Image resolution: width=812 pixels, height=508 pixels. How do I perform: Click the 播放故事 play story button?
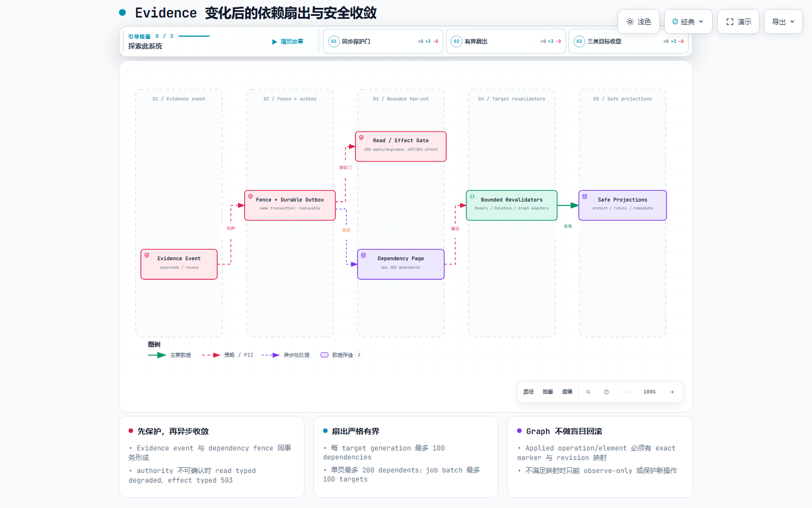[288, 42]
